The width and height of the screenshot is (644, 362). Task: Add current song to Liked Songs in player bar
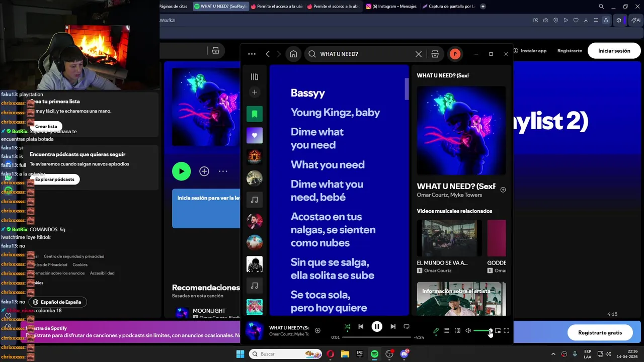point(317,330)
